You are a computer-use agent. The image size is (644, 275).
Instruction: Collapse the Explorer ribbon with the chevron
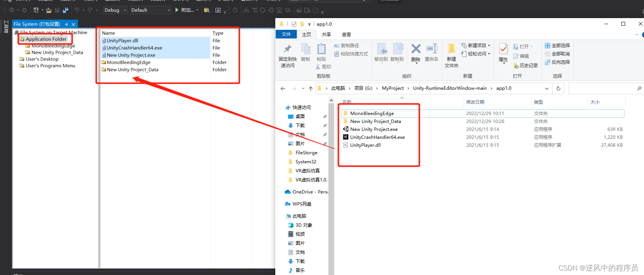[637, 35]
